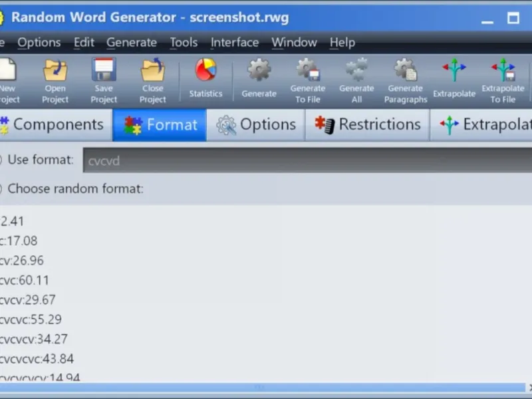
Task: Select the format entry cvc:60.11
Action: coord(25,280)
